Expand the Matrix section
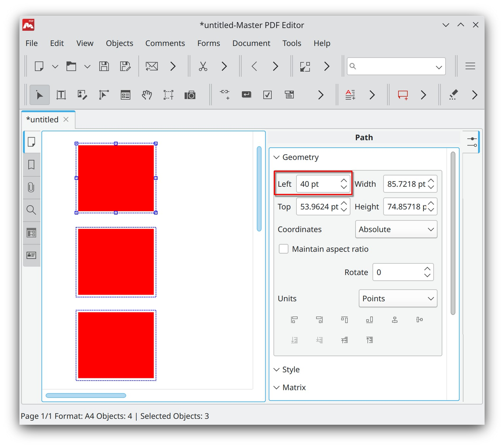 (277, 387)
